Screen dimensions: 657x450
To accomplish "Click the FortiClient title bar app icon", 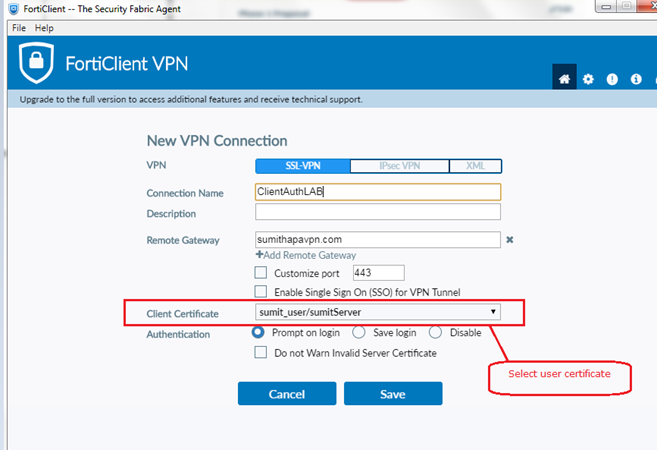I will (14, 9).
